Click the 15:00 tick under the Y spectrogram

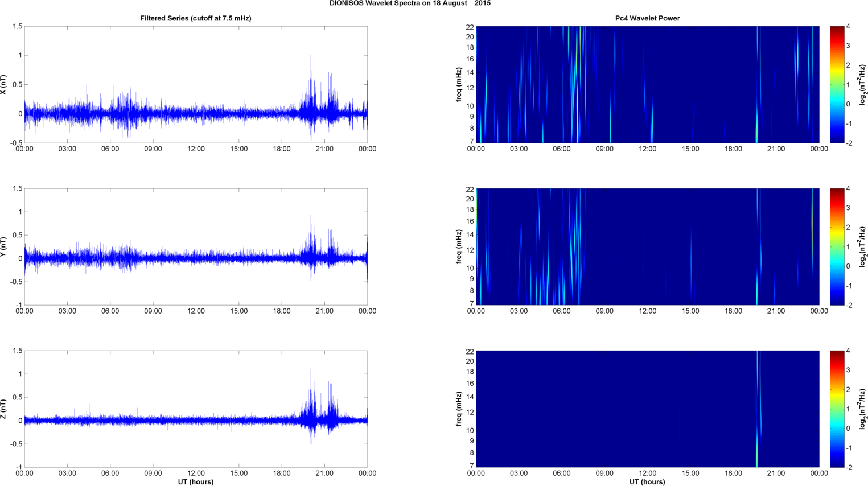click(x=690, y=311)
